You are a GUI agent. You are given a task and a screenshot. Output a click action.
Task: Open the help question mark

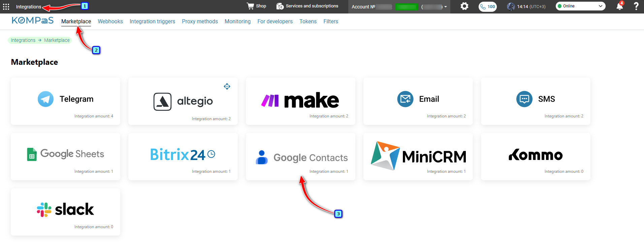point(636,6)
